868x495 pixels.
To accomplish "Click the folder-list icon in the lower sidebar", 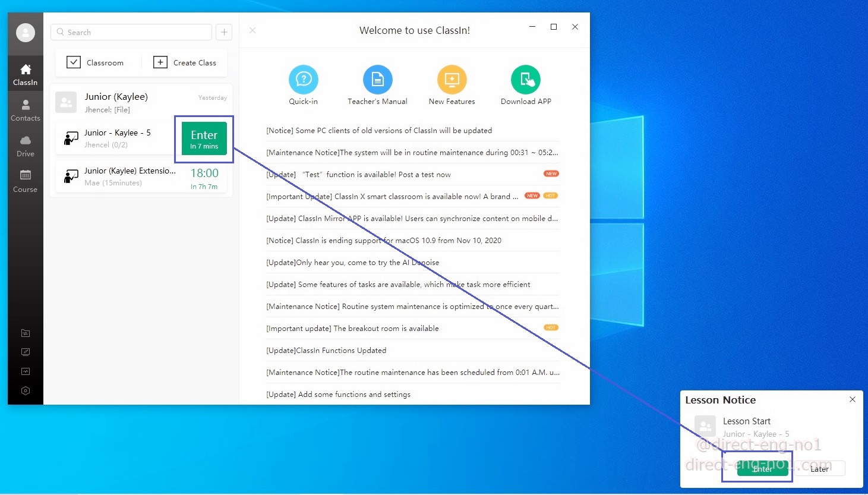I will (x=25, y=333).
